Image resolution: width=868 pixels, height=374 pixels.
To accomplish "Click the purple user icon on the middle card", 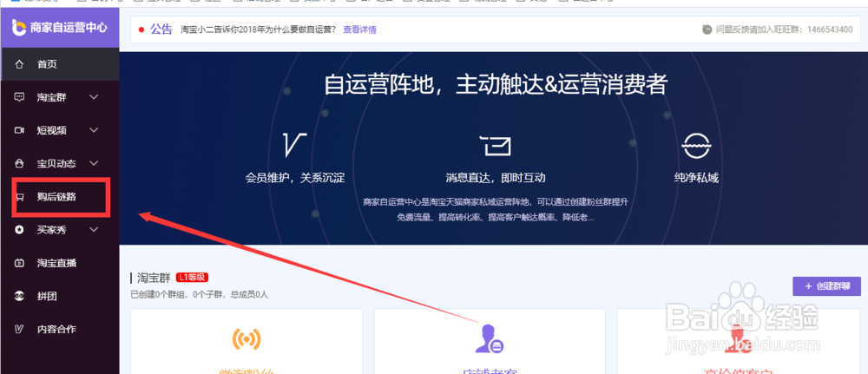I will point(490,338).
